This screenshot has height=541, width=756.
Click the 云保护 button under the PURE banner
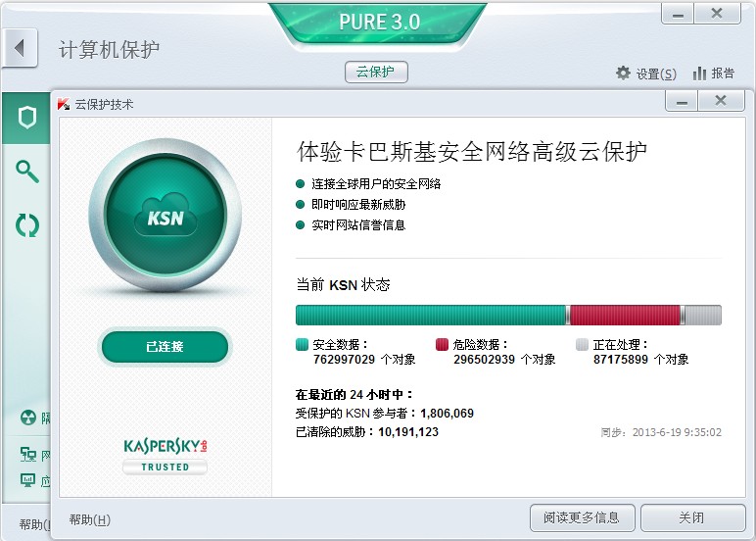pos(376,73)
